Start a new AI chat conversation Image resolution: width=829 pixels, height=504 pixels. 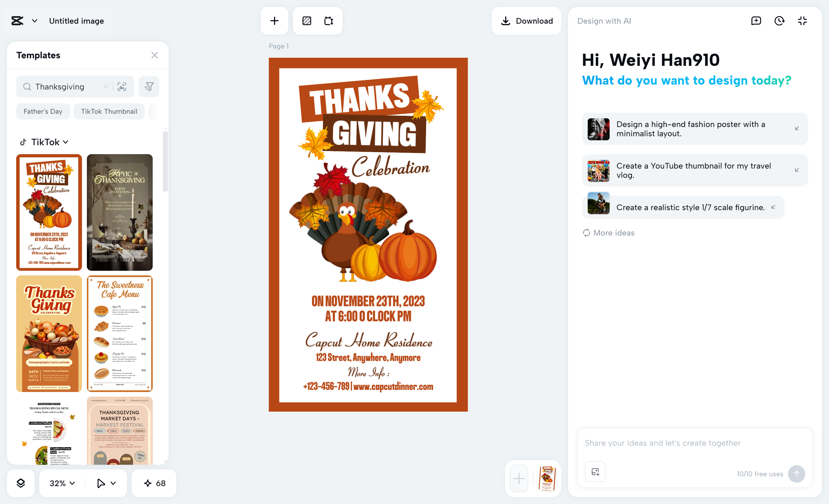click(x=756, y=20)
